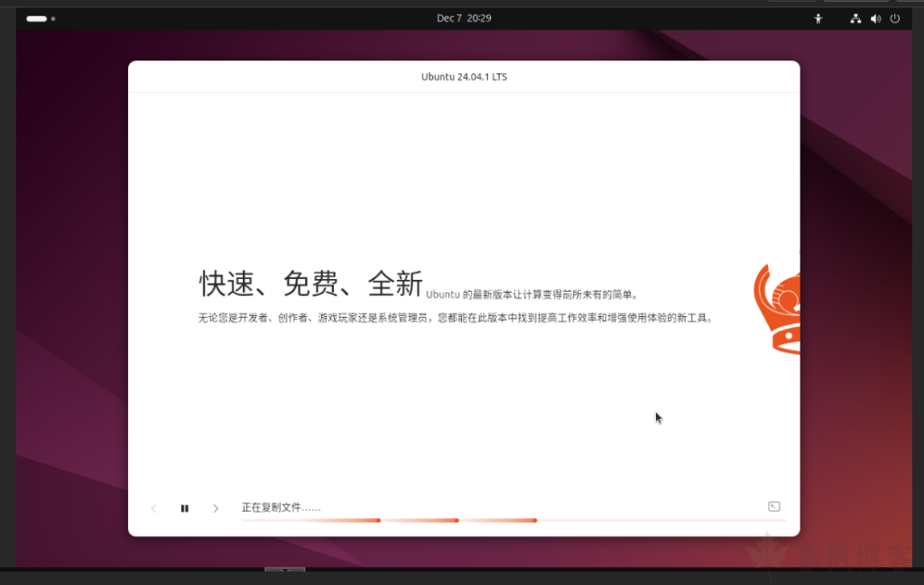Click the file copying progress bar
Viewport: 924px width, 585px height.
(x=513, y=521)
